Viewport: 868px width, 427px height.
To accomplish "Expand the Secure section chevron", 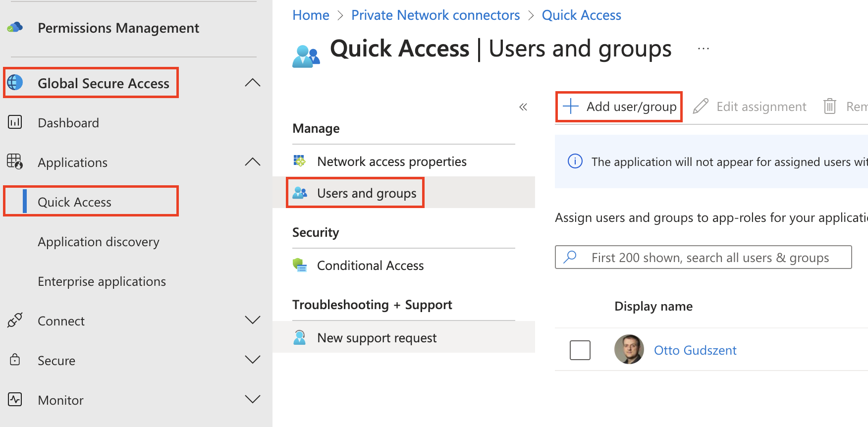I will pos(253,360).
